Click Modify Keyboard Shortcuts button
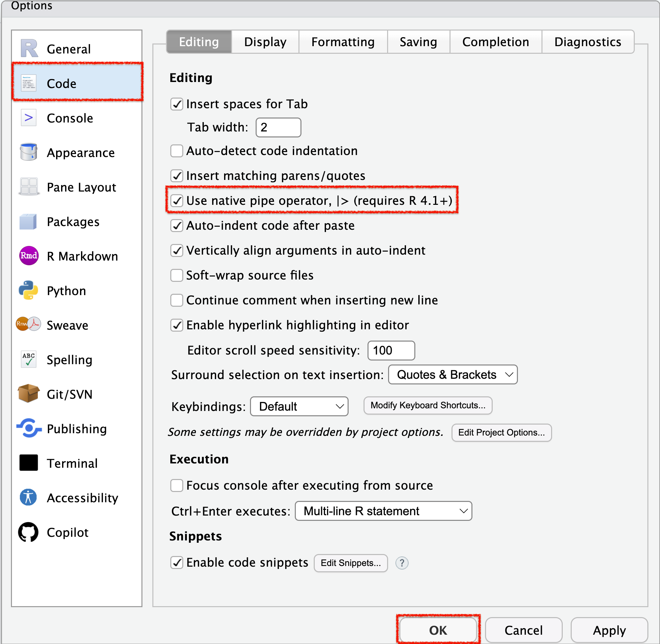The height and width of the screenshot is (644, 660). [x=428, y=405]
